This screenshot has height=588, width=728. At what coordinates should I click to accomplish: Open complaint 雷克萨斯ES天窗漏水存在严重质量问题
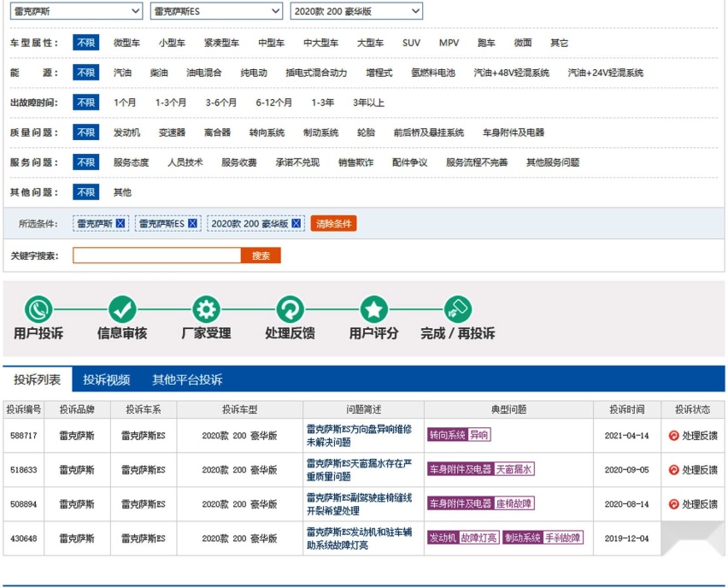pyautogui.click(x=359, y=470)
